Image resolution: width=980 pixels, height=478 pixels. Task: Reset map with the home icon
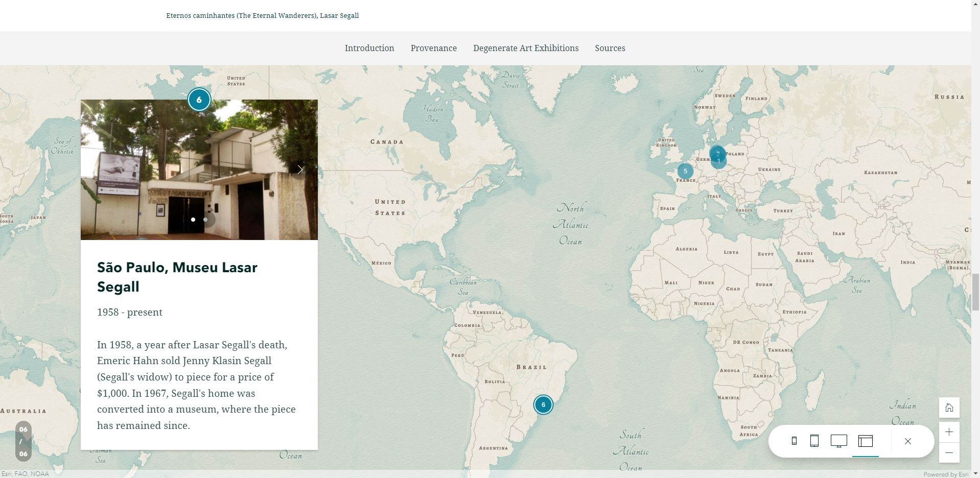949,408
